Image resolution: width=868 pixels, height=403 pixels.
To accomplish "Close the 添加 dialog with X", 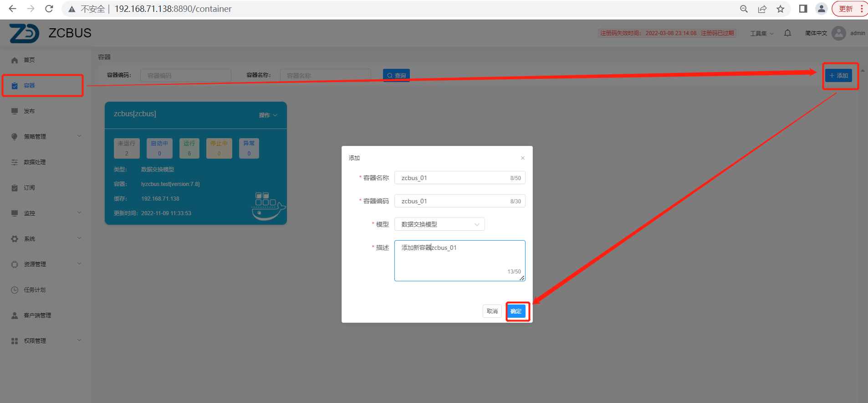I will point(522,158).
